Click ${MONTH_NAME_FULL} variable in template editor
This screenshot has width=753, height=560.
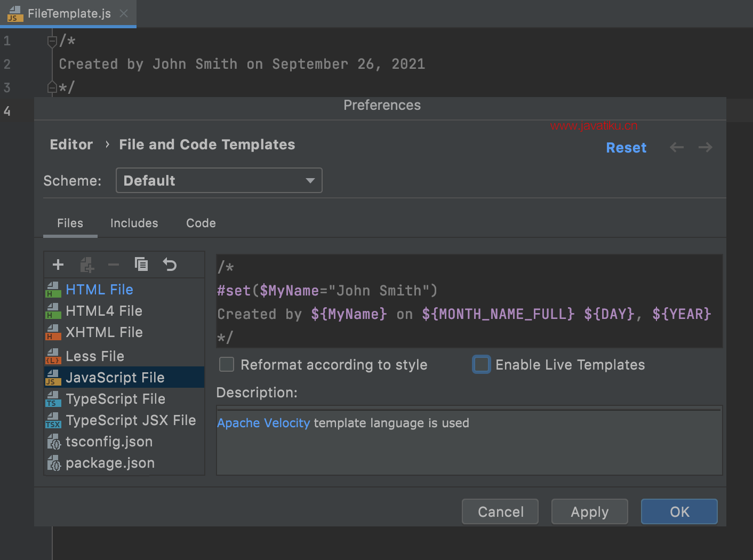click(498, 314)
